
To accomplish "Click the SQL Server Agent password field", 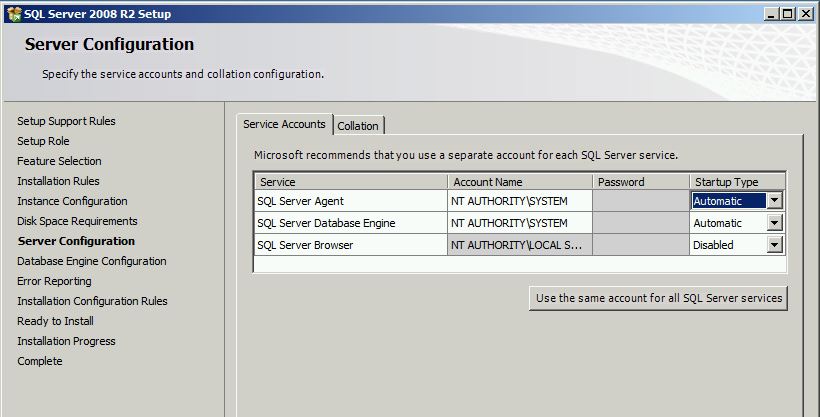I will 640,201.
